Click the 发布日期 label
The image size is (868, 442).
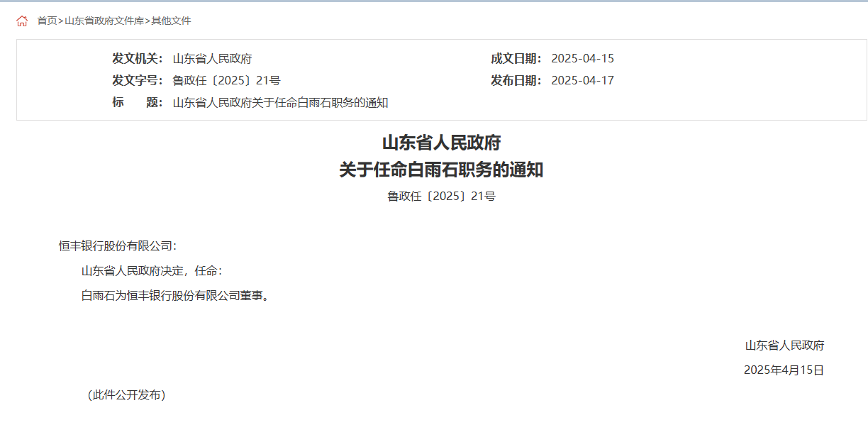516,81
